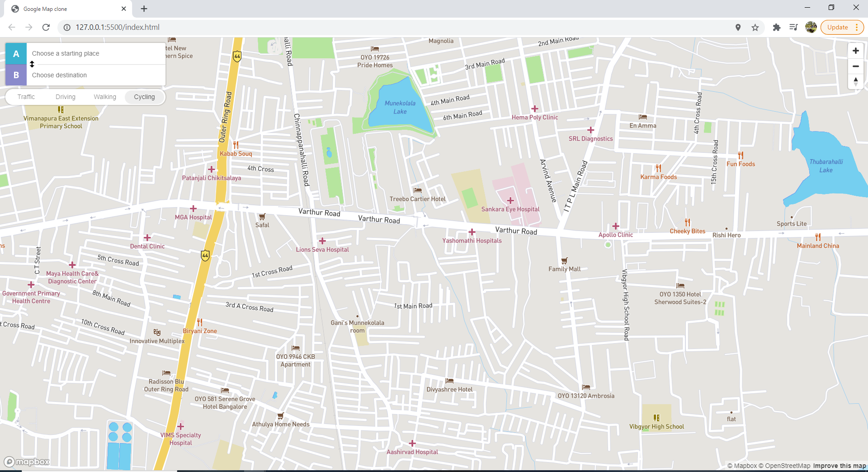Click the Family Mall shop icon
868x472 pixels.
(564, 260)
